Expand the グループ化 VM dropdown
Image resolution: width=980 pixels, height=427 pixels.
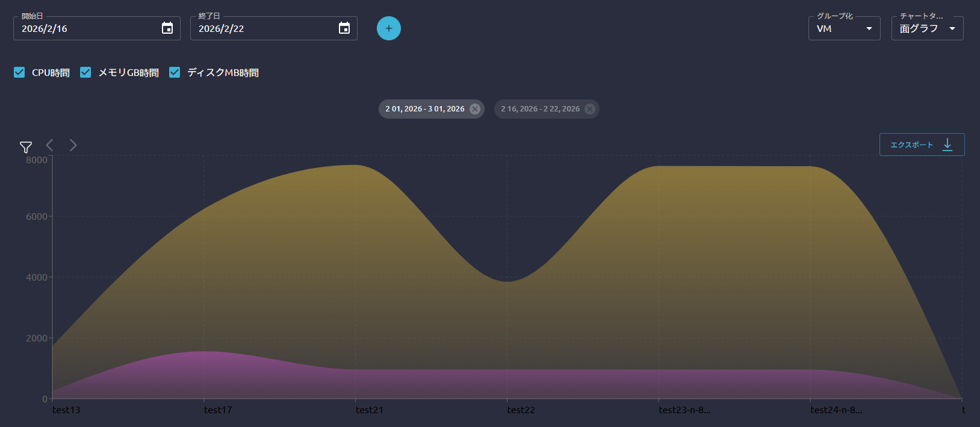(x=844, y=29)
